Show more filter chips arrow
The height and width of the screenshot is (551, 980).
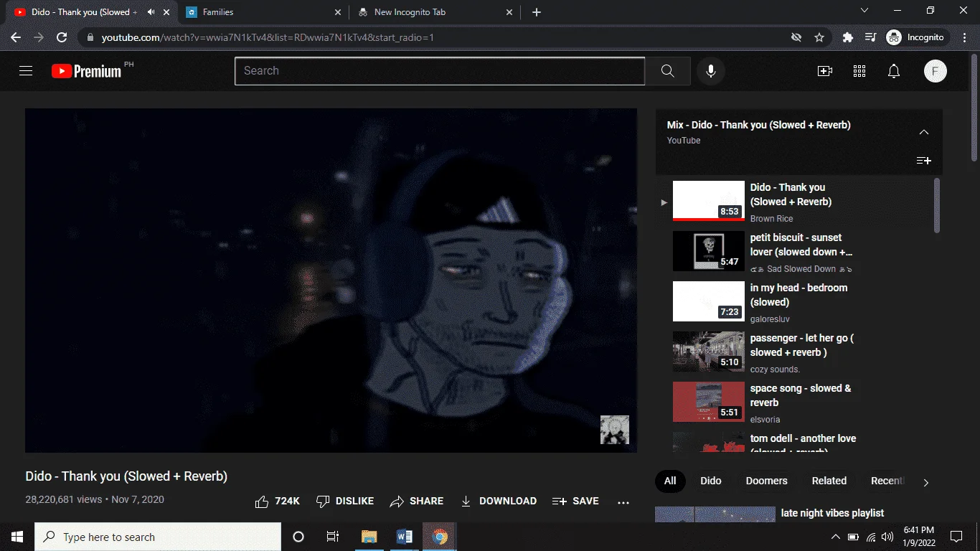[925, 482]
